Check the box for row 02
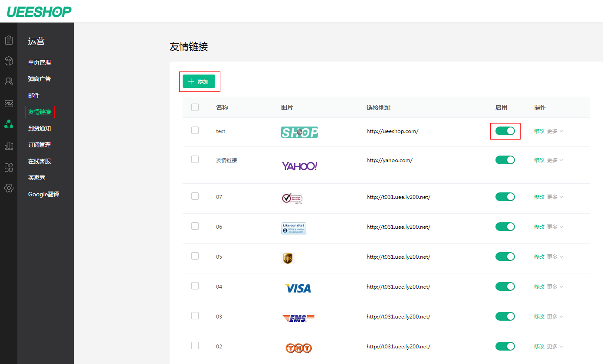 click(195, 345)
